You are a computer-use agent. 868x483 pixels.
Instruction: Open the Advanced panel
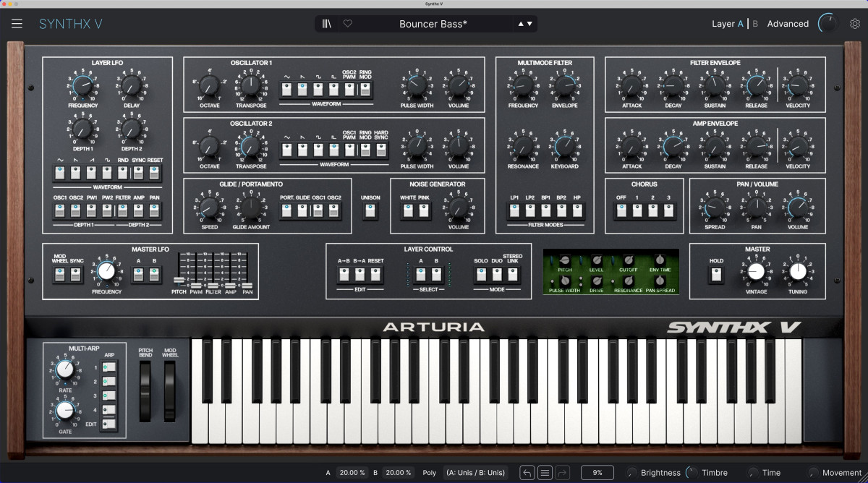[788, 24]
